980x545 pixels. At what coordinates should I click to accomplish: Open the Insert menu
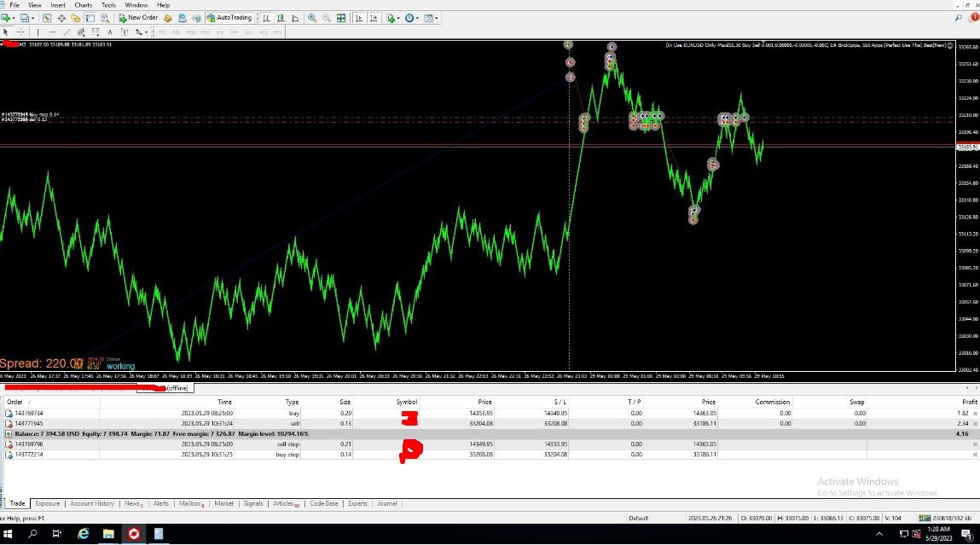57,5
